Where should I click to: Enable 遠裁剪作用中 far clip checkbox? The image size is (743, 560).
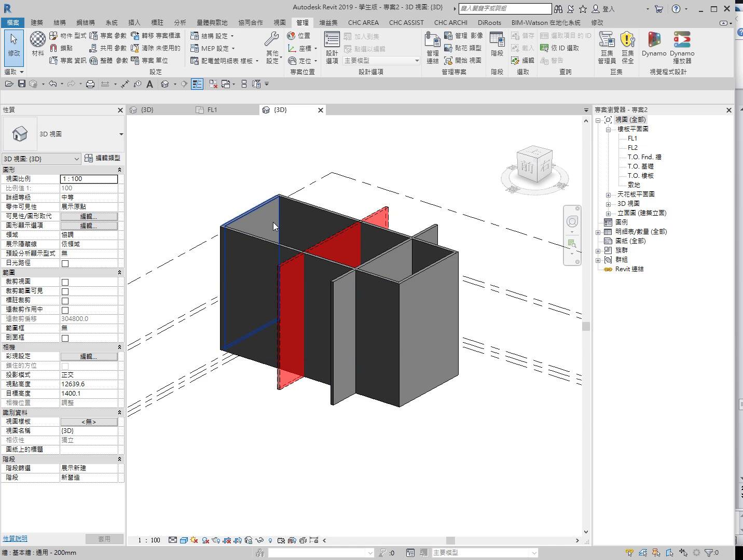pyautogui.click(x=65, y=310)
